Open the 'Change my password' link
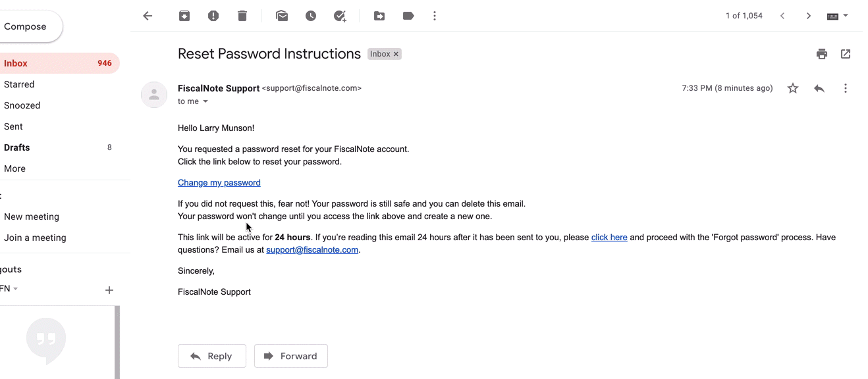868x379 pixels. 219,183
